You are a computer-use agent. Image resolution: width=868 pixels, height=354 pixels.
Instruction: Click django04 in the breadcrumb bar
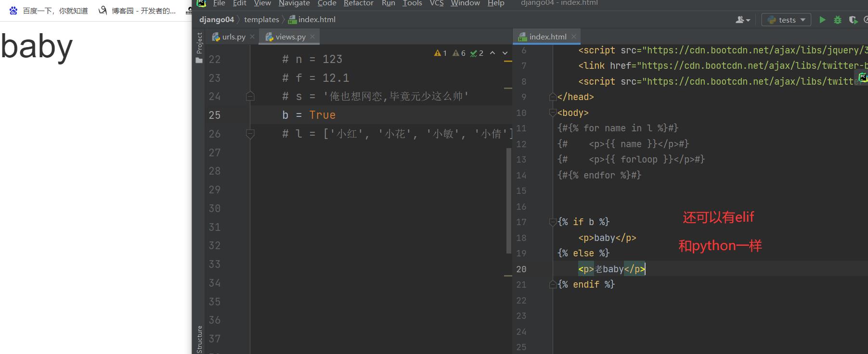[217, 20]
